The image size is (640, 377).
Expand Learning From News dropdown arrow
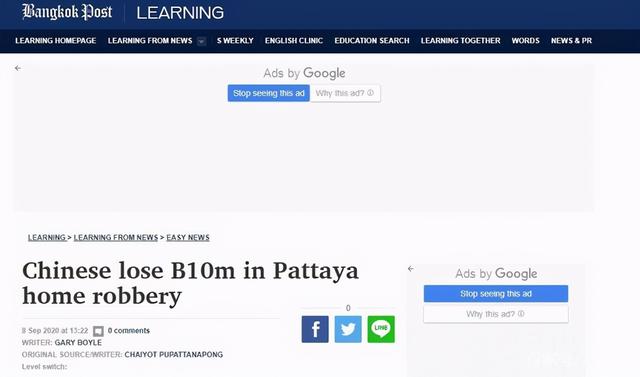click(201, 41)
